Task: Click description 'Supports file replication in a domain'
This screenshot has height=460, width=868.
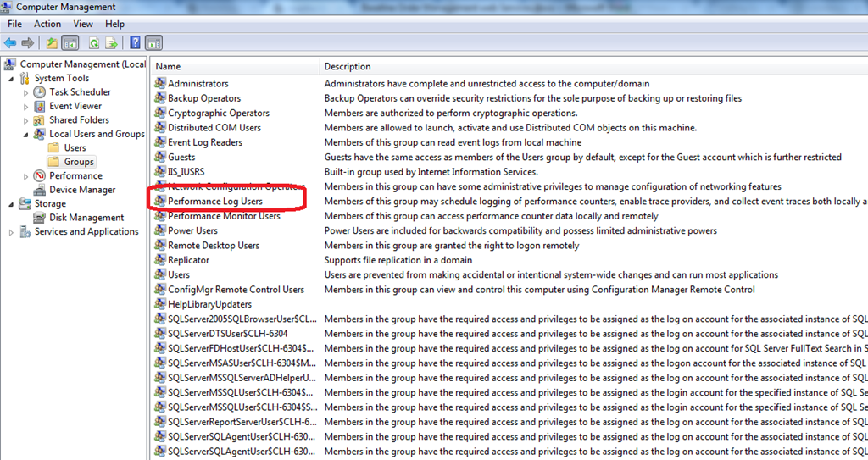Action: 398,259
